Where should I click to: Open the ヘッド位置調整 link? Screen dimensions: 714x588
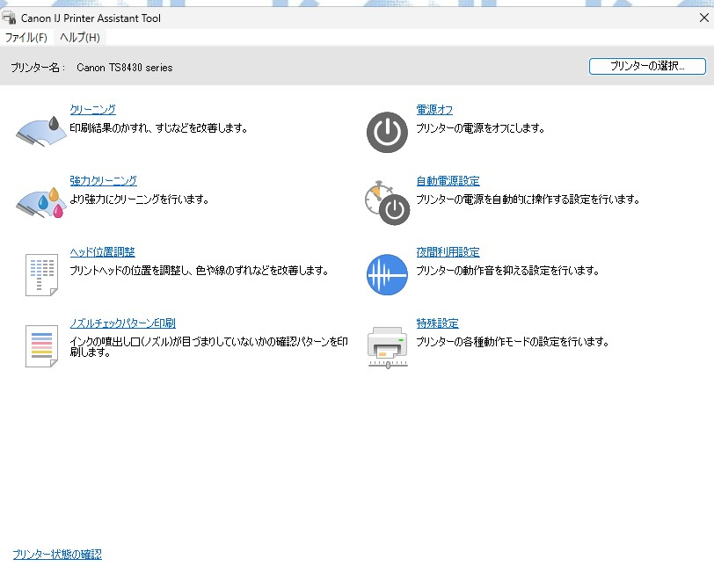103,251
